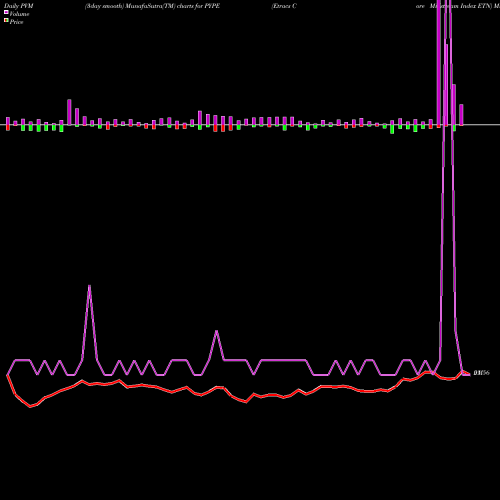This screenshot has height=500, width=500.
Task: Select the 'Volume' legend label
Action: click(19, 14)
